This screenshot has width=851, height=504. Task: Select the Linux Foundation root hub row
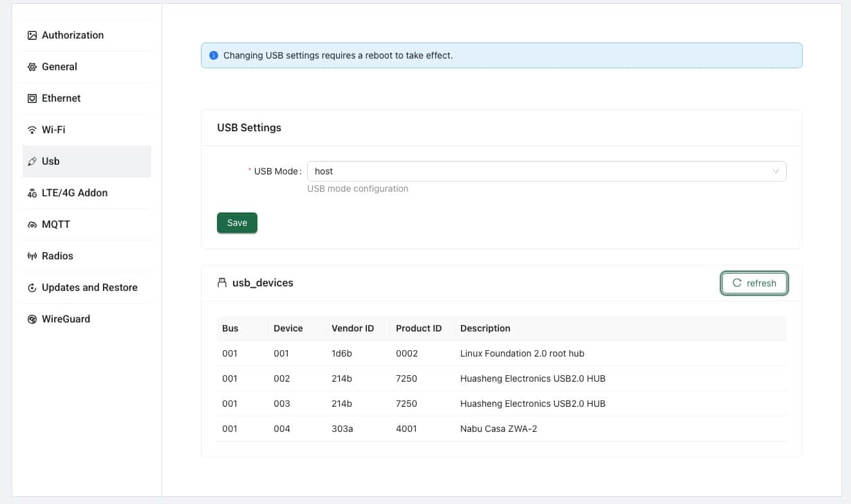pyautogui.click(x=522, y=353)
